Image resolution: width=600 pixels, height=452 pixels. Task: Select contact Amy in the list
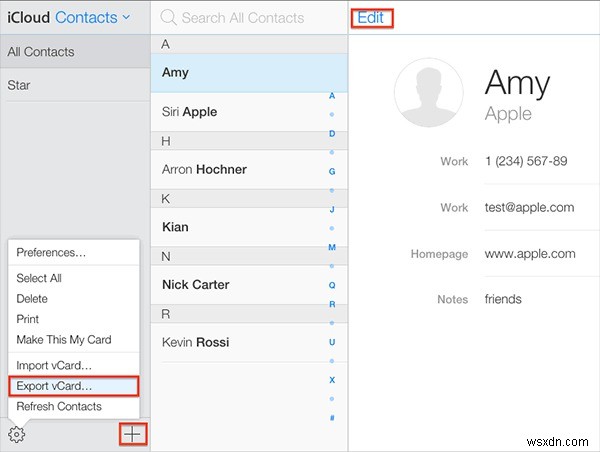pyautogui.click(x=249, y=73)
